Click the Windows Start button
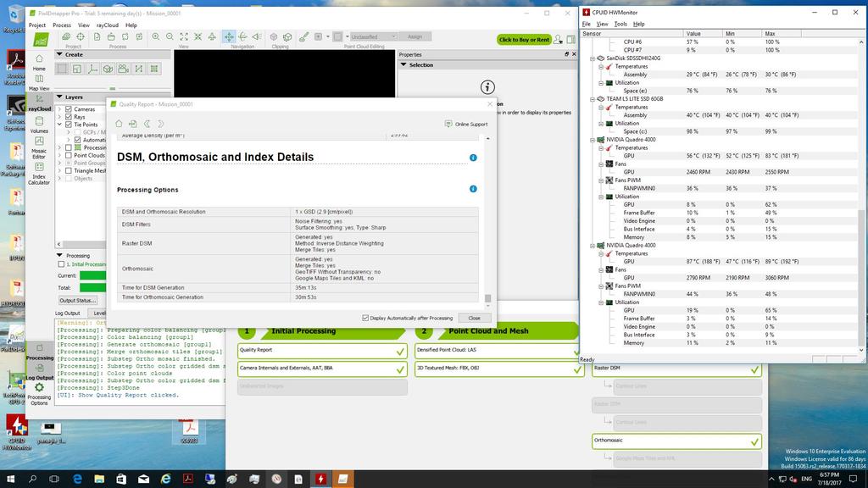The image size is (868, 488). [10, 479]
